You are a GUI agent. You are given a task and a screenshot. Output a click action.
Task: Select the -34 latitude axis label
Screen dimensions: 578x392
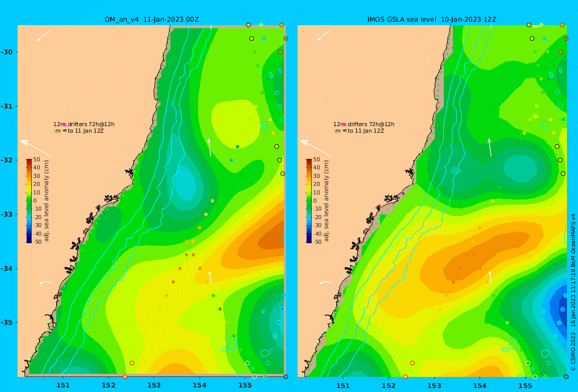click(x=6, y=268)
